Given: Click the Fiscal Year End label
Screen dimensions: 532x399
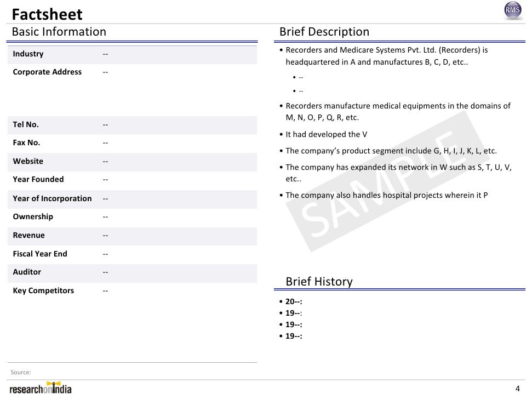Looking at the screenshot, I should tap(40, 254).
